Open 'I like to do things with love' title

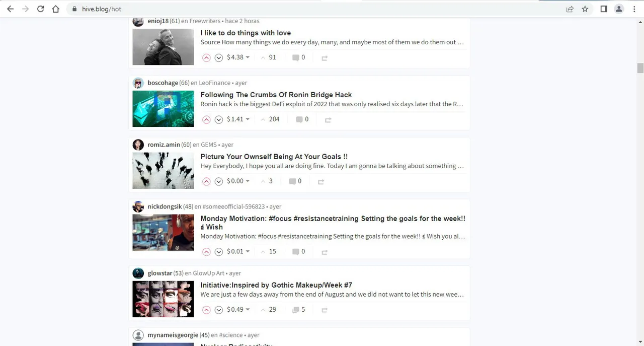click(246, 33)
